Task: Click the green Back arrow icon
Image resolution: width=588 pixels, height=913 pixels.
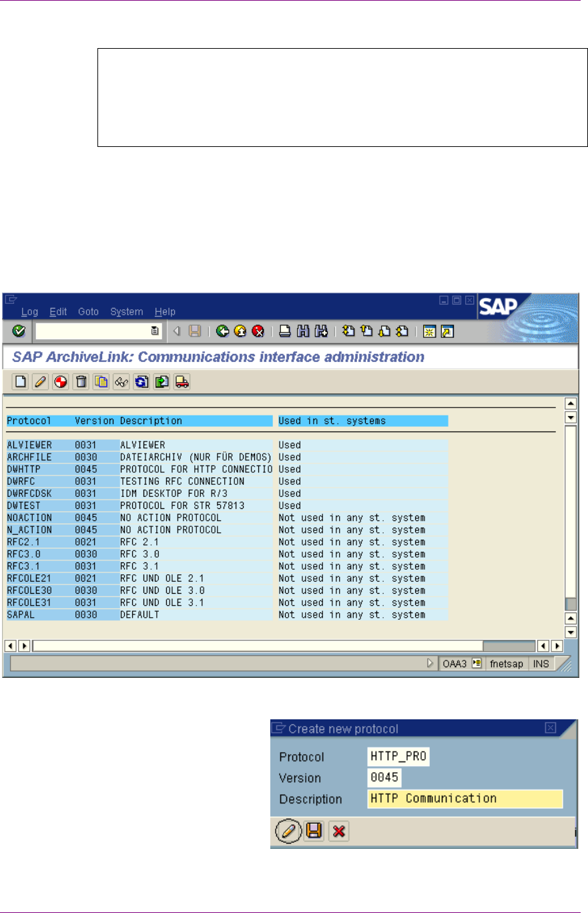Action: [222, 330]
